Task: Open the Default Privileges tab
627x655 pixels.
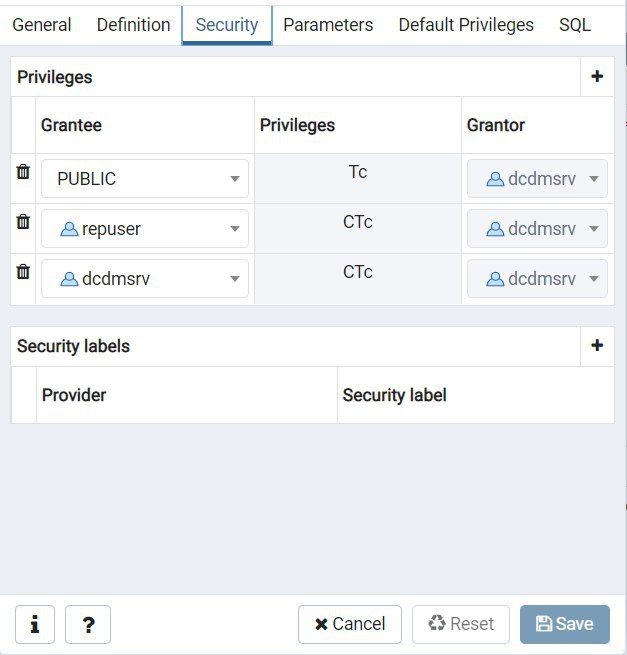Action: point(466,25)
